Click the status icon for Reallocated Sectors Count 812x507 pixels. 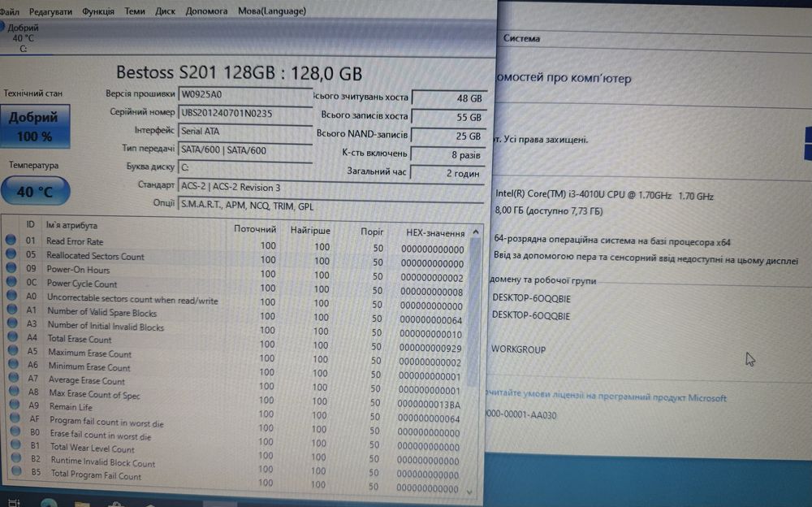(11, 254)
